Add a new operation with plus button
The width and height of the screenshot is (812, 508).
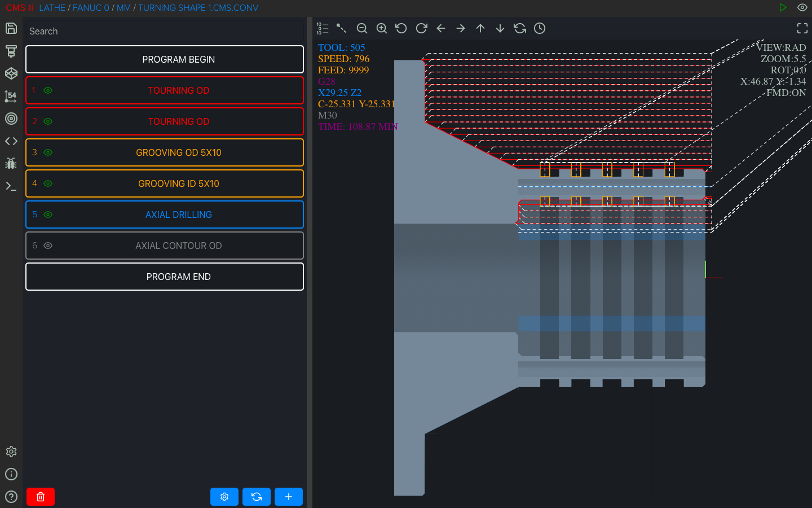(288, 497)
